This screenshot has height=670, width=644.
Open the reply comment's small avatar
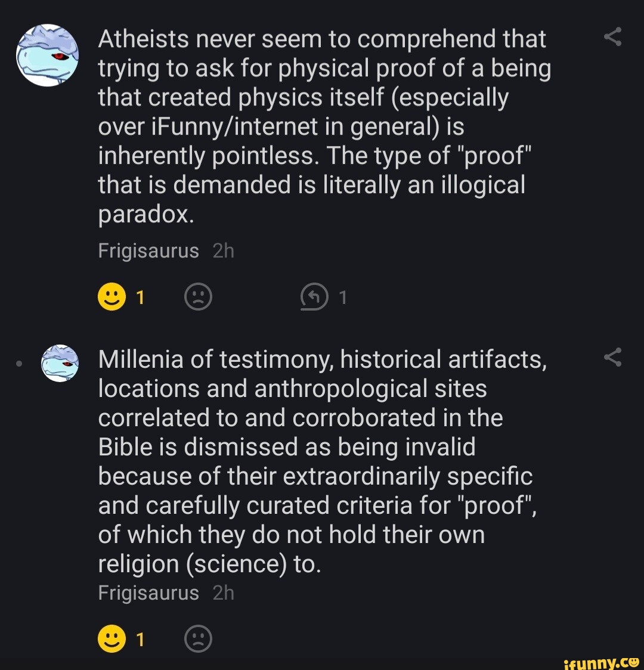click(x=60, y=362)
